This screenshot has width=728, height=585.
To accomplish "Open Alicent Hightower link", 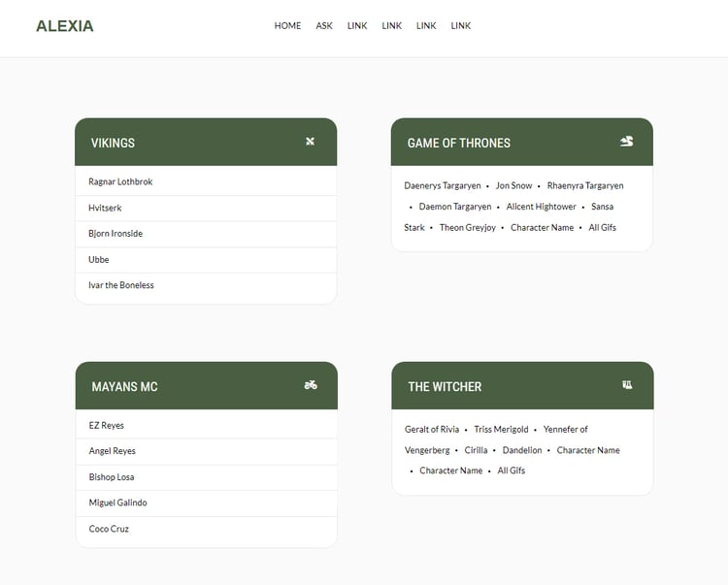I will [x=542, y=207].
